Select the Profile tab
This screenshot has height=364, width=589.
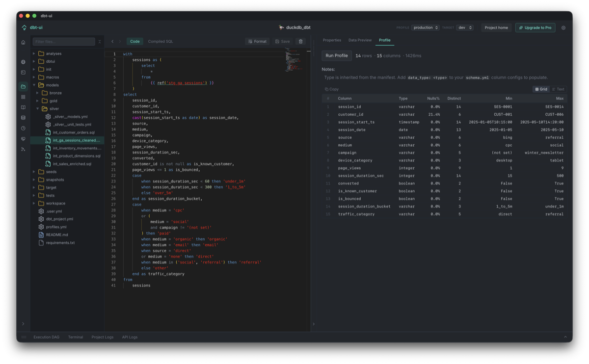(385, 40)
